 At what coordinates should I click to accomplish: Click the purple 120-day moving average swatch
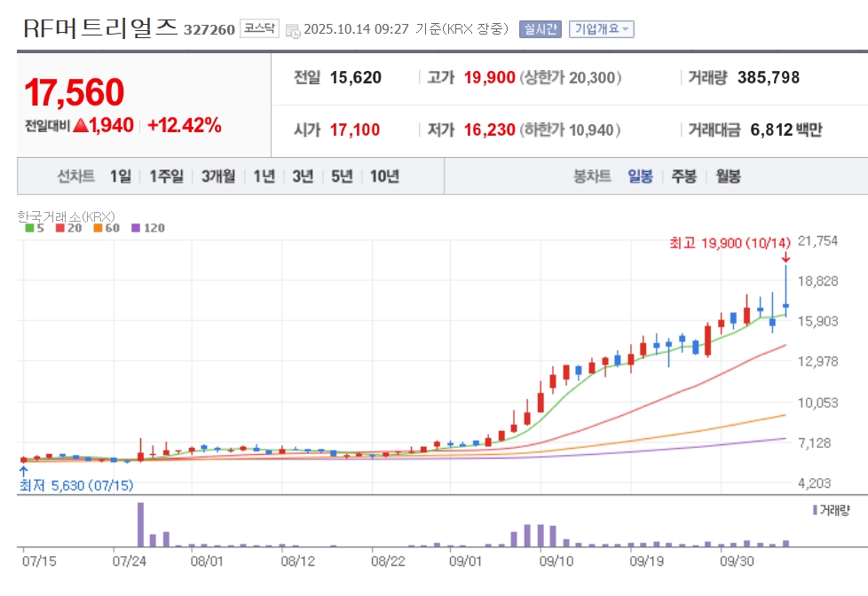coord(136,228)
